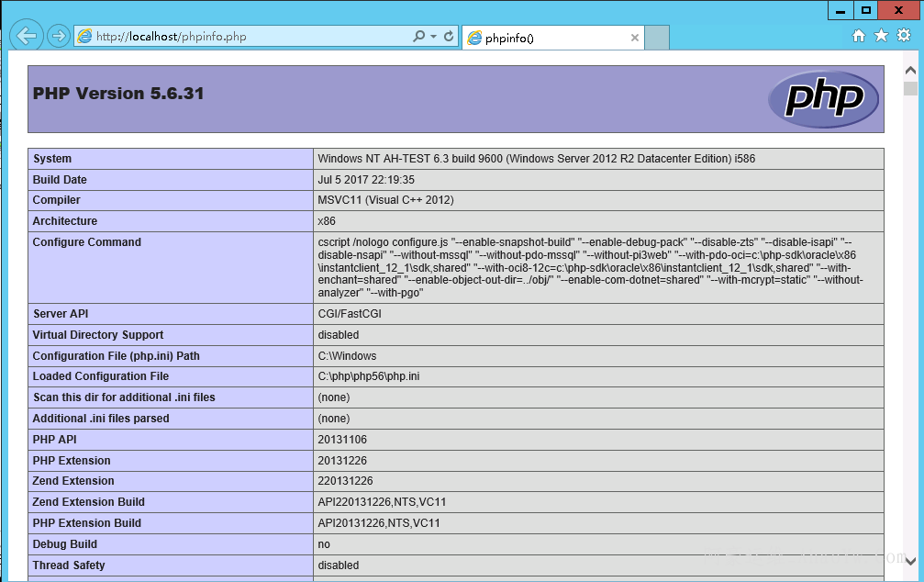This screenshot has height=582, width=924.
Task: Maximize the browser window
Action: [x=865, y=10]
